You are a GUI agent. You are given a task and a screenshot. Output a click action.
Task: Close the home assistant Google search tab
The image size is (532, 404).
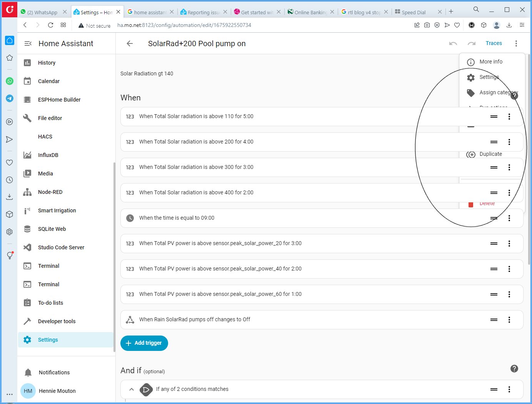172,12
